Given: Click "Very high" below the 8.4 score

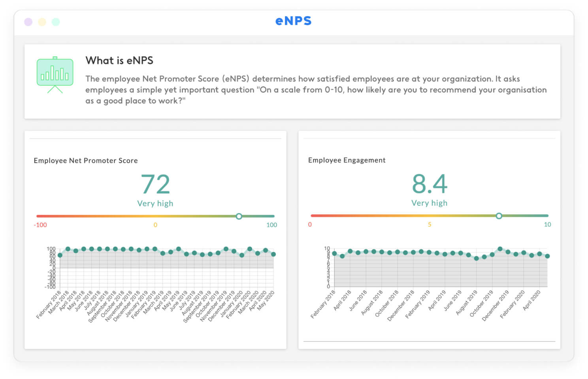Looking at the screenshot, I should tap(429, 203).
